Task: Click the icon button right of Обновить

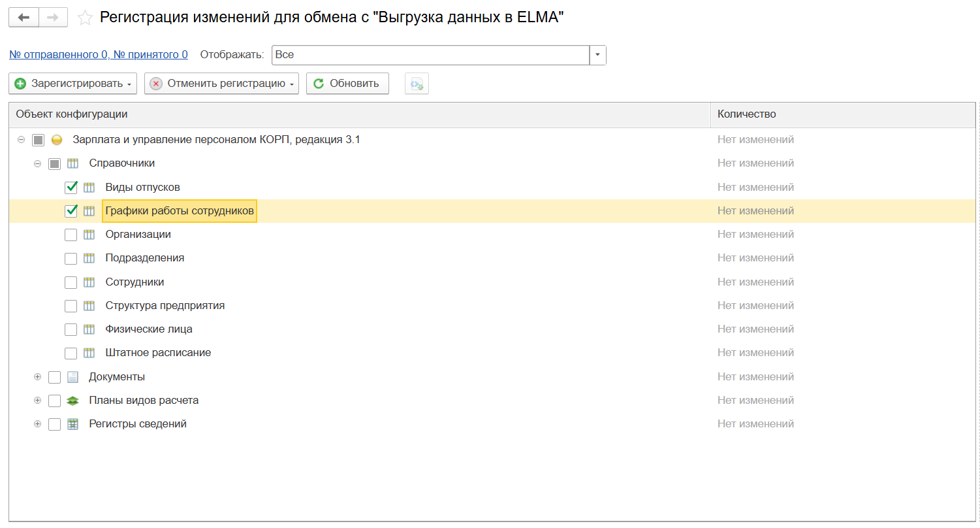Action: 417,84
